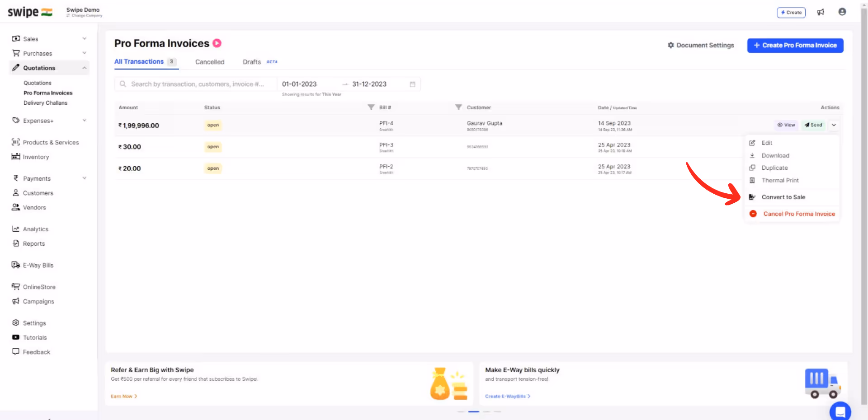
Task: Click the calendar icon in date range
Action: [412, 84]
